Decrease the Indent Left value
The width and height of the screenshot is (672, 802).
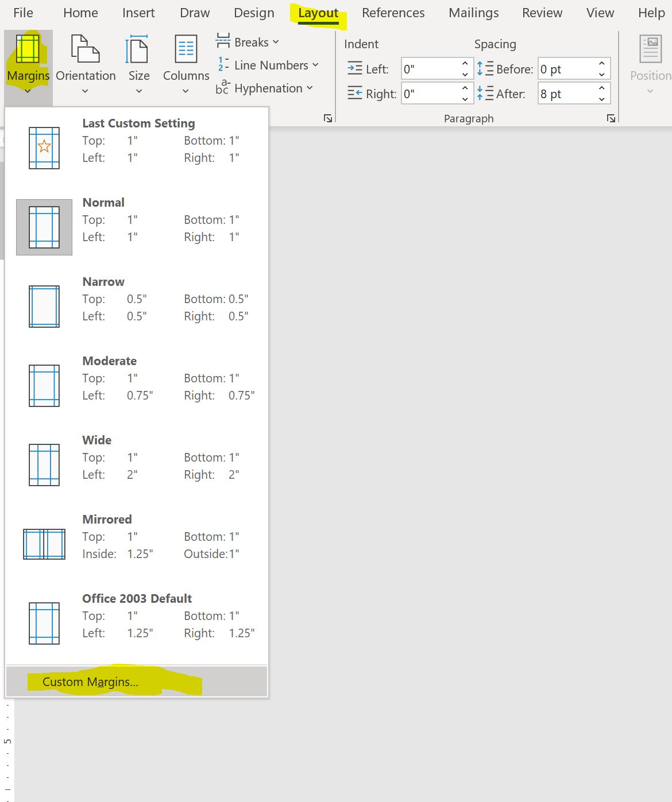(x=465, y=75)
